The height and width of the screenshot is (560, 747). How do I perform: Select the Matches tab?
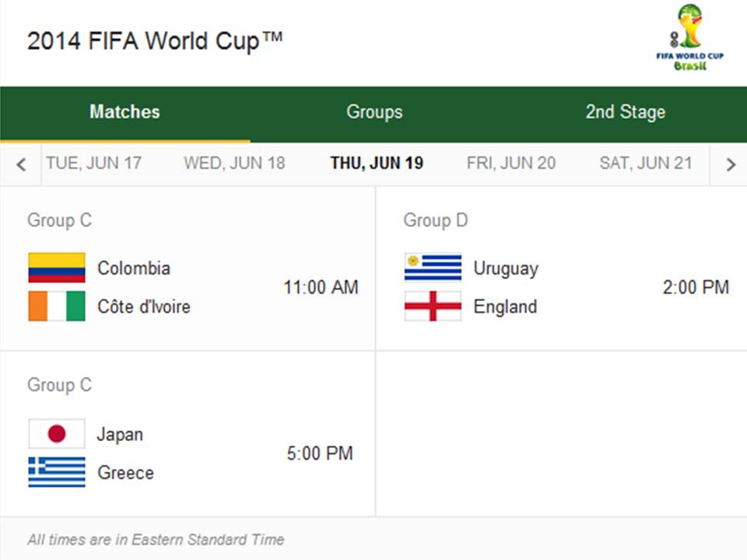click(x=124, y=112)
